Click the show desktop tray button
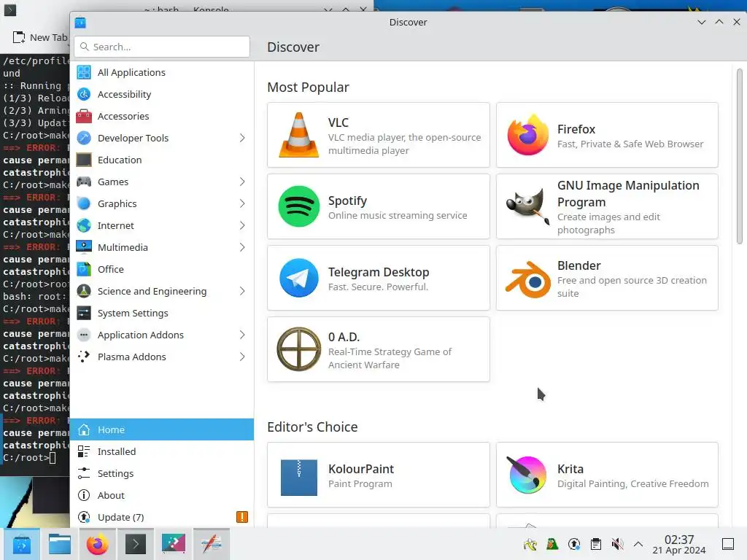The height and width of the screenshot is (560, 747). click(x=728, y=544)
